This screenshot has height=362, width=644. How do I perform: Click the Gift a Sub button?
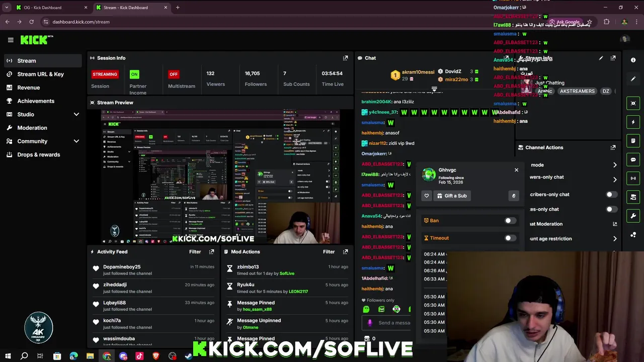tap(452, 196)
